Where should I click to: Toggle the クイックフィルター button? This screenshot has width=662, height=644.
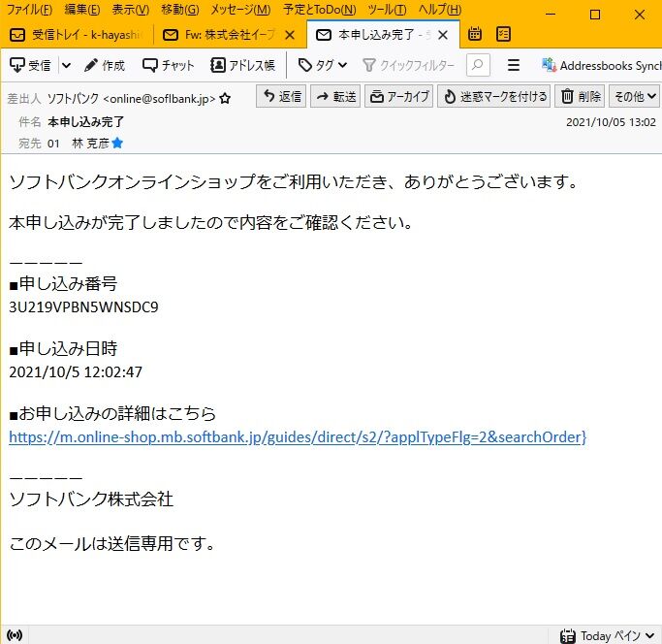coord(408,66)
